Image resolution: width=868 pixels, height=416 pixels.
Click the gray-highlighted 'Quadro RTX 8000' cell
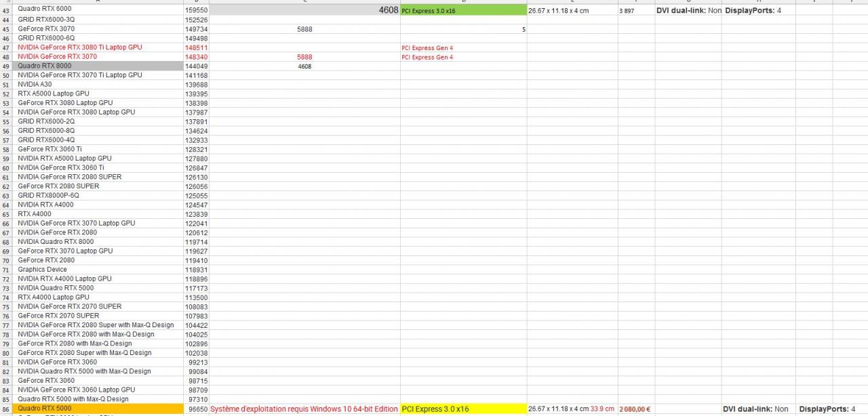coord(98,66)
